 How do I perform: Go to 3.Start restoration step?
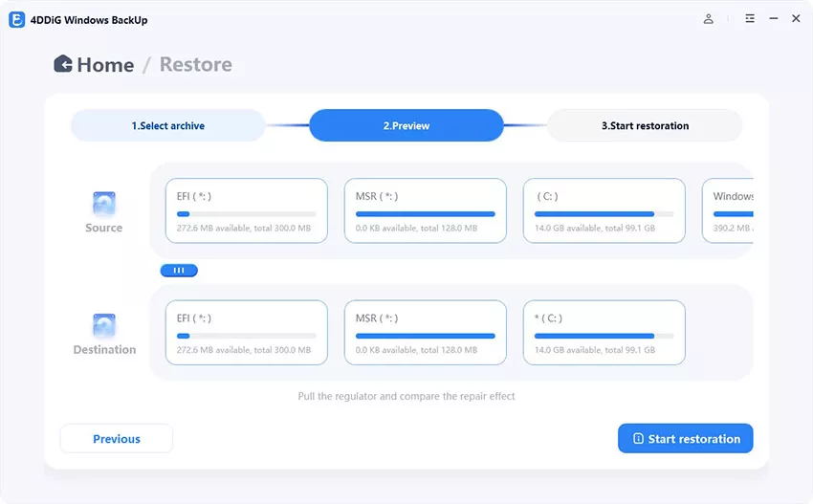tap(645, 125)
